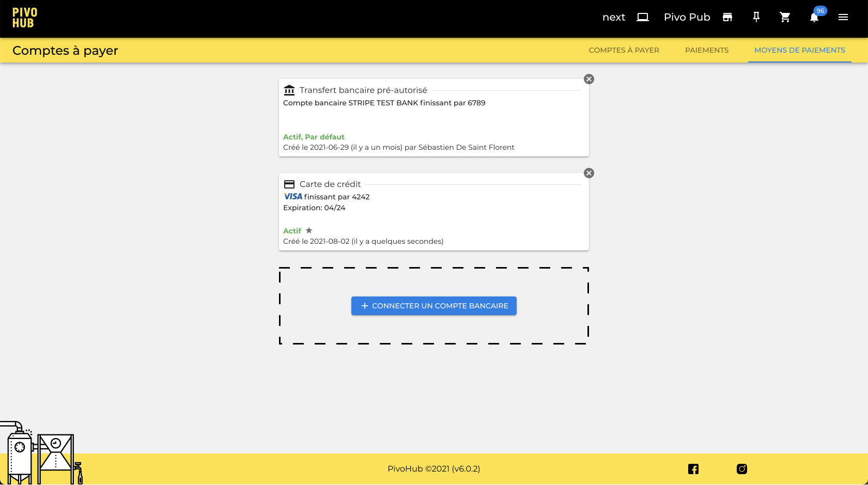Click the laptop icon next to next
Screen dimensions: 868x485
[642, 17]
